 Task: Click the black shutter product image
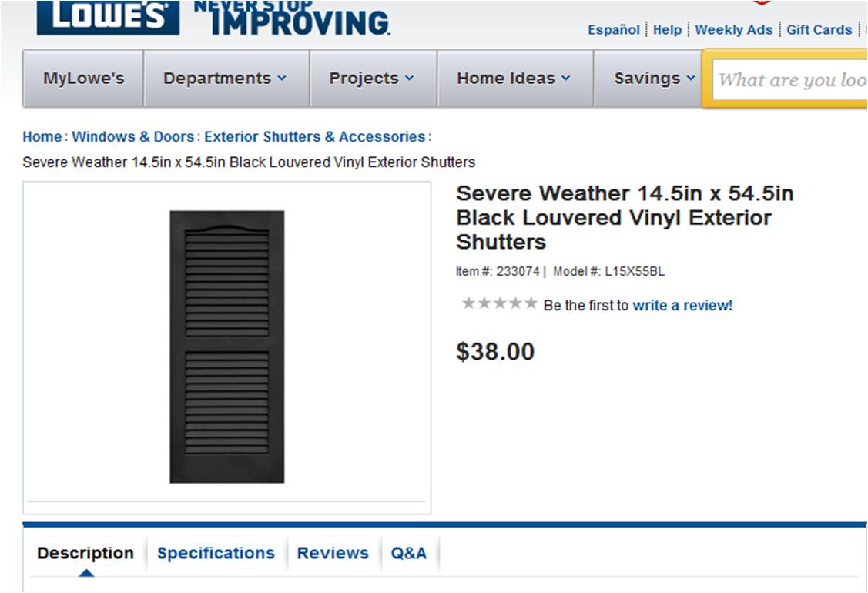pos(226,347)
